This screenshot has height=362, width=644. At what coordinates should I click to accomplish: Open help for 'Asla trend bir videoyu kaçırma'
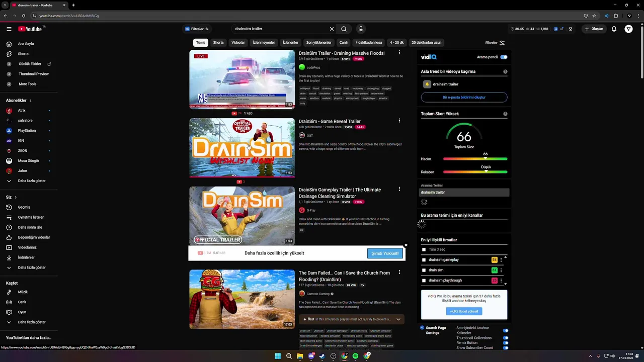tap(505, 71)
